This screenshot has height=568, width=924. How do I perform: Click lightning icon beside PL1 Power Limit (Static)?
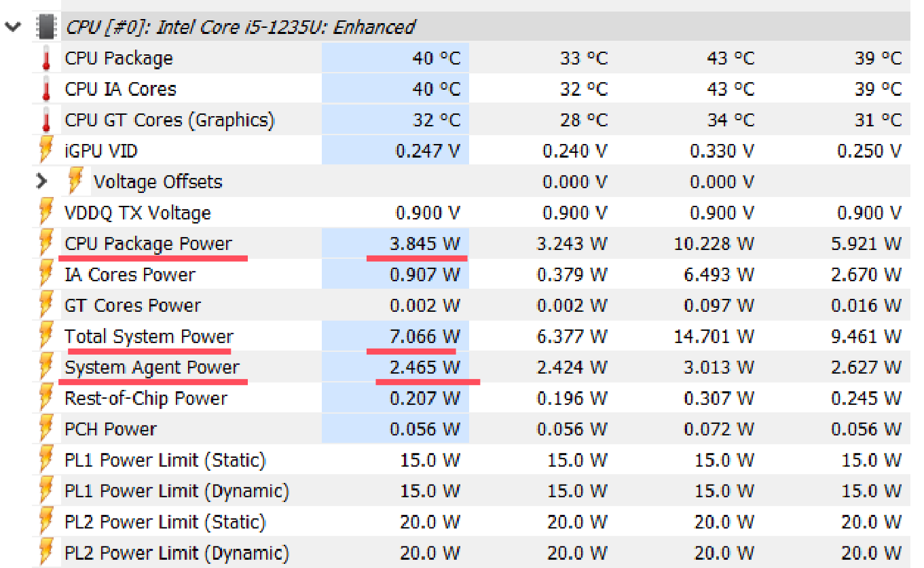pos(46,460)
